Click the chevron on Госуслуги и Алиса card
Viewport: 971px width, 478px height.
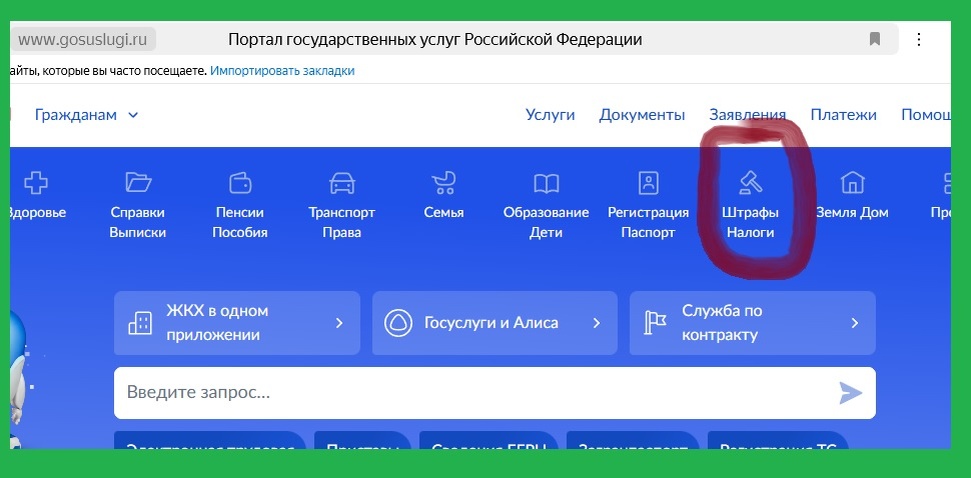[596, 323]
